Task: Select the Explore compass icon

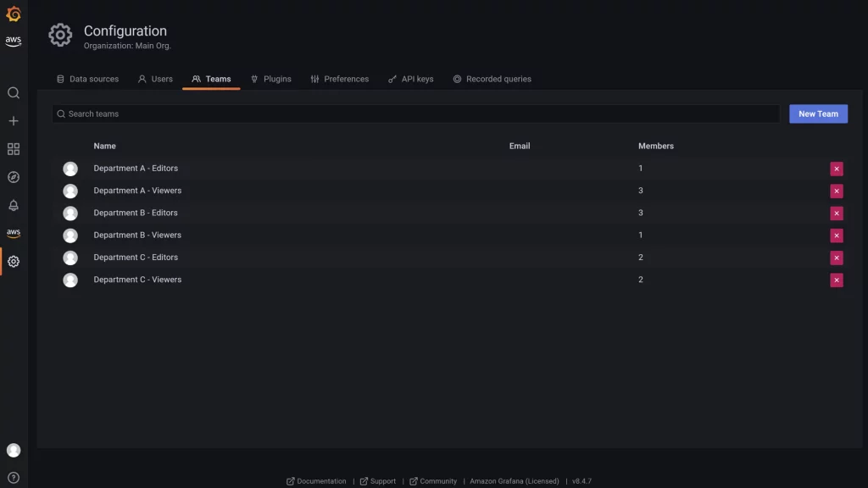Action: pyautogui.click(x=13, y=176)
